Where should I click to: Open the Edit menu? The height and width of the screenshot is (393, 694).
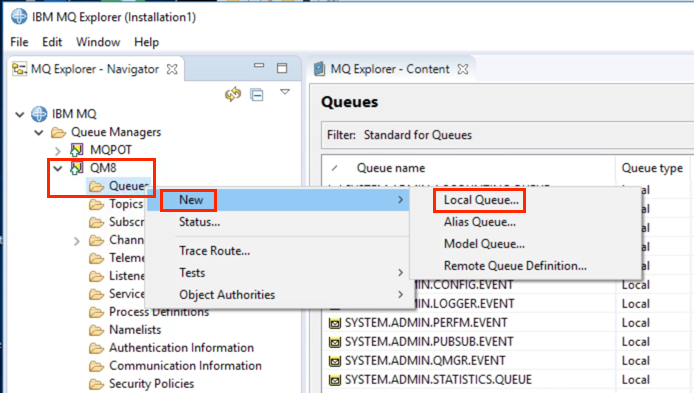(52, 42)
